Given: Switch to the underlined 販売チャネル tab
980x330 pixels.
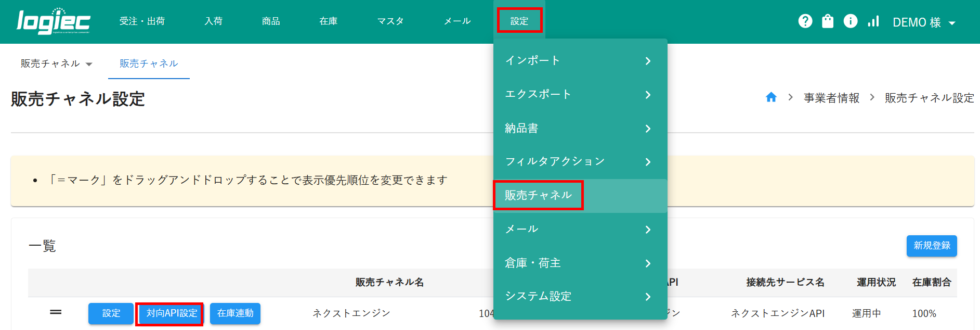Looking at the screenshot, I should [x=149, y=64].
